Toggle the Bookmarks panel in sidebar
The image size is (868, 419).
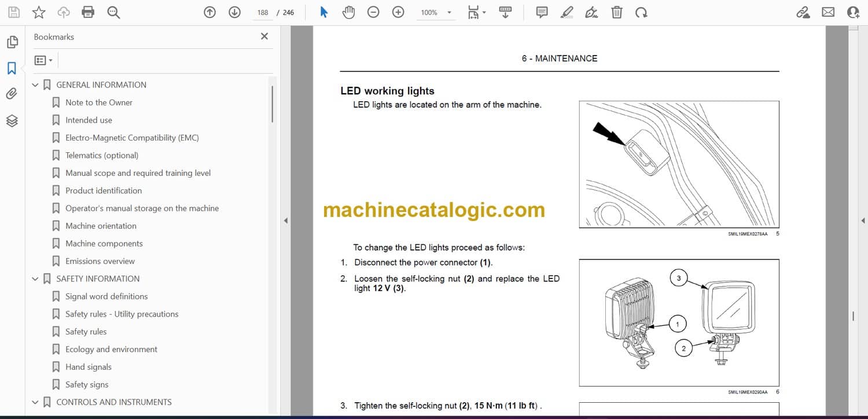coord(12,68)
